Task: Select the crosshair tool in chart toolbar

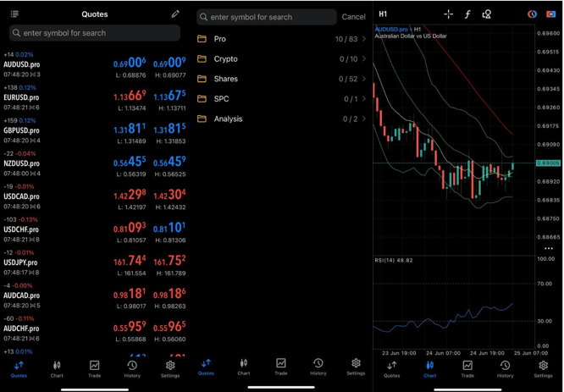Action: pos(449,14)
